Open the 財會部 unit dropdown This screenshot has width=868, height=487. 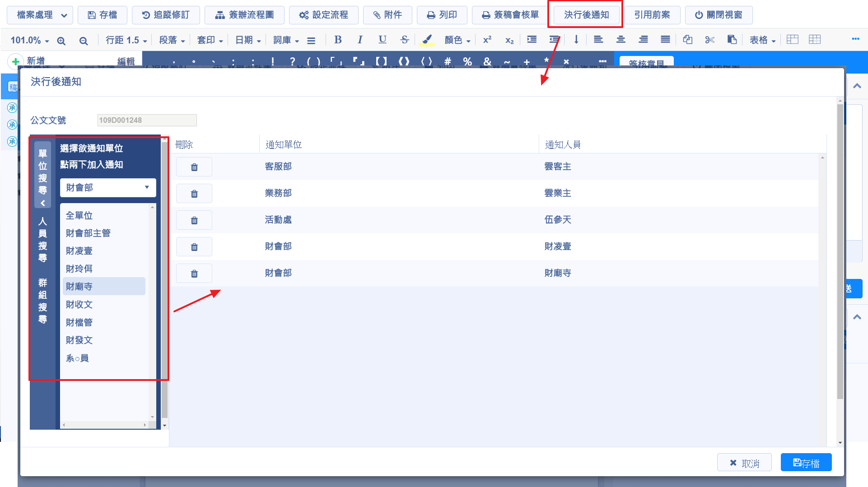click(x=108, y=188)
